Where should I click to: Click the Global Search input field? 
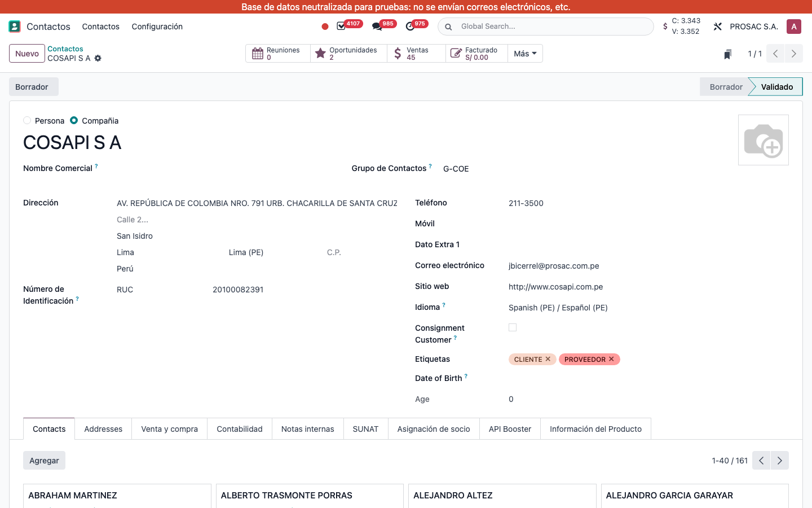pyautogui.click(x=553, y=27)
